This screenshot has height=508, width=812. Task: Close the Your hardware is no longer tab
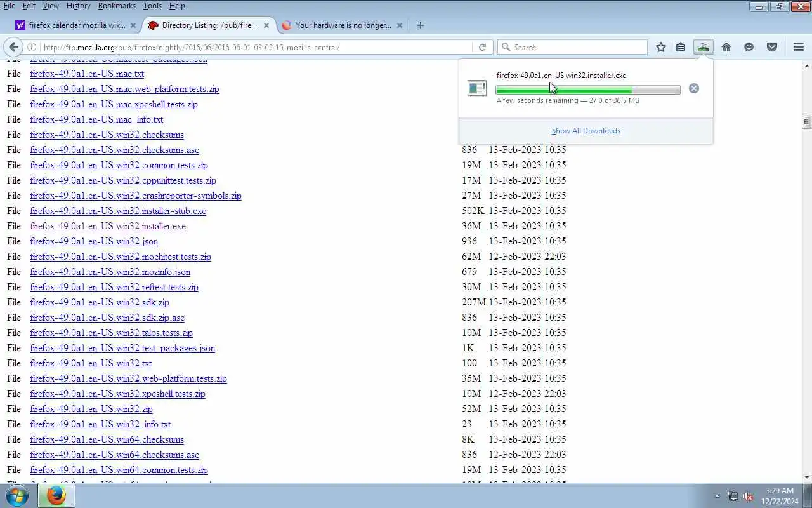tap(400, 25)
